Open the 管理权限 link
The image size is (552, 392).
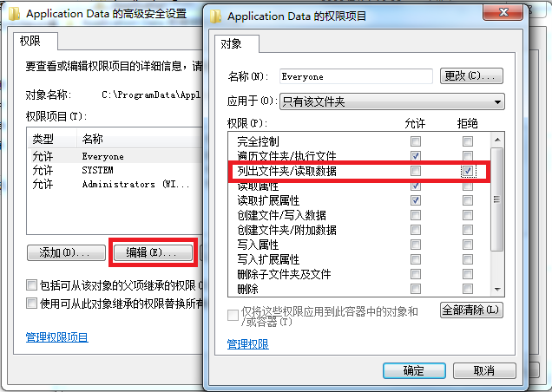pos(247,344)
